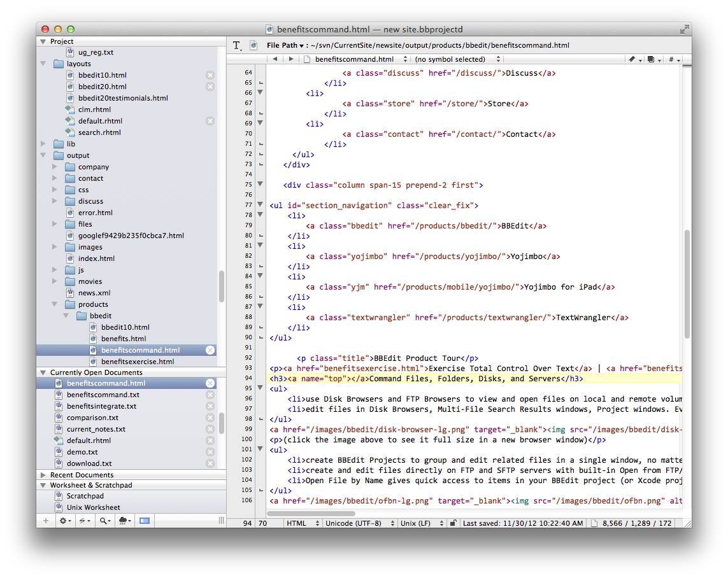The image size is (728, 578).
Task: Toggle the sidebar editor view button
Action: tap(145, 521)
